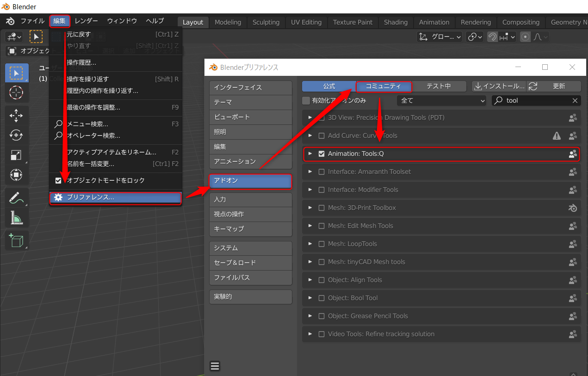Click community icon on Object: Bool Tool row
The height and width of the screenshot is (376, 588).
coord(573,298)
